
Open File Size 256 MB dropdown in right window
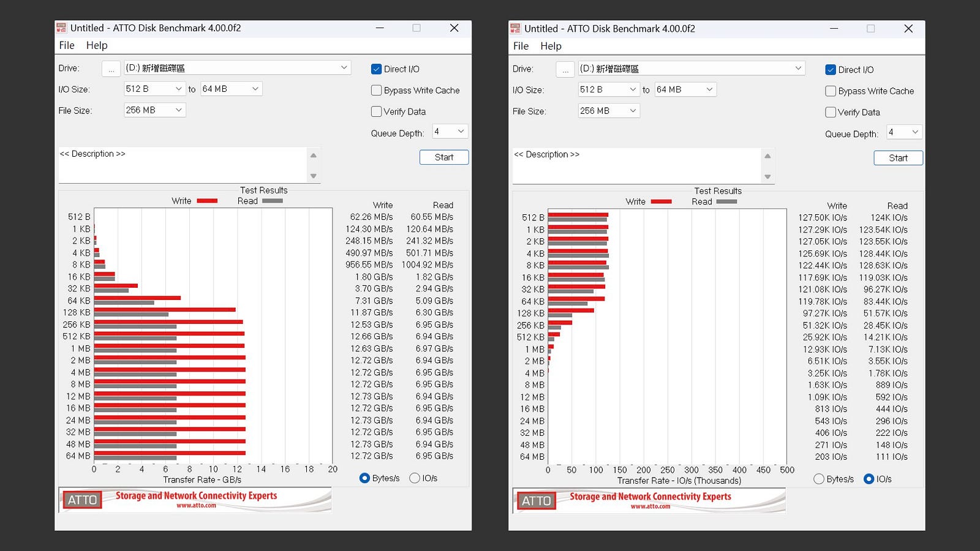point(609,111)
